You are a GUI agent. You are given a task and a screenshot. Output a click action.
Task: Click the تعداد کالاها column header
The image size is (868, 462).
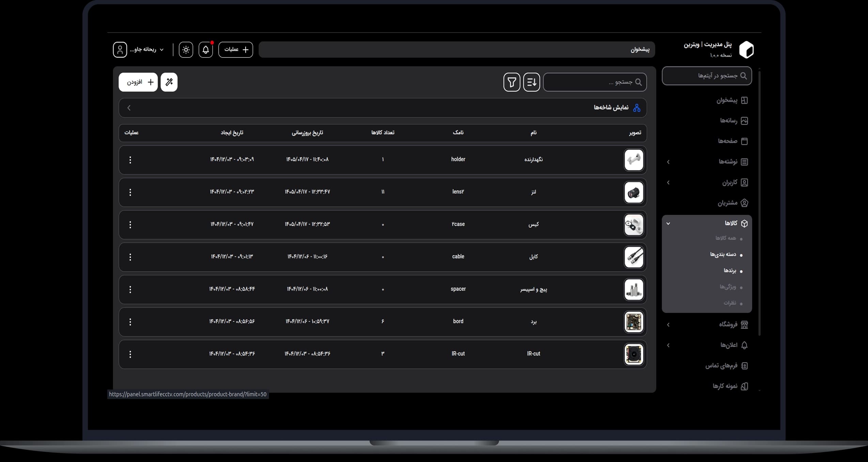click(383, 133)
